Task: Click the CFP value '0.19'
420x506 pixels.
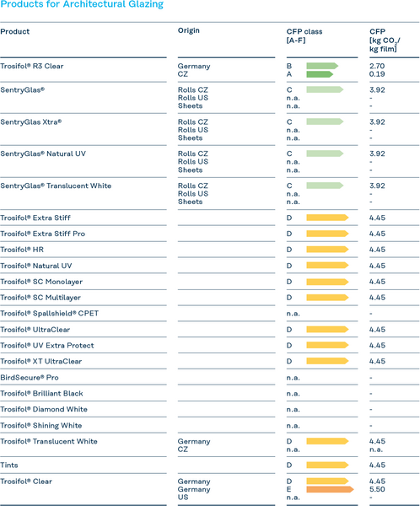Action: [x=377, y=74]
